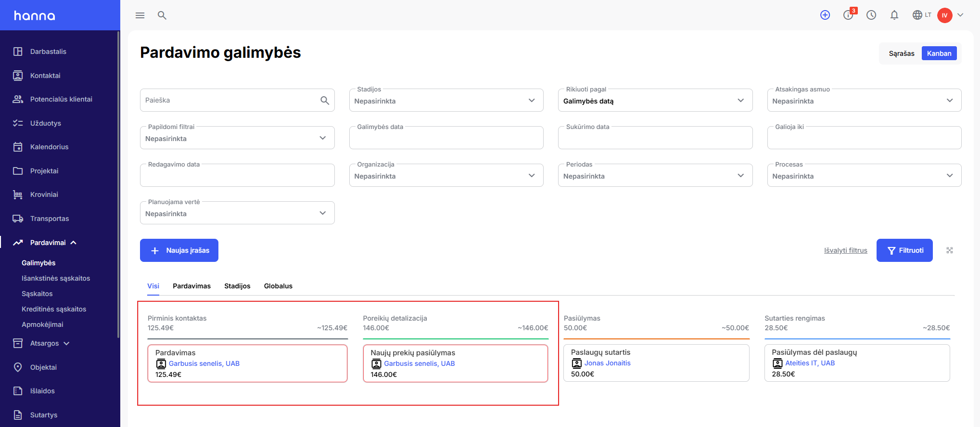The image size is (980, 427).
Task: Click the Sutartys document icon
Action: tap(18, 415)
